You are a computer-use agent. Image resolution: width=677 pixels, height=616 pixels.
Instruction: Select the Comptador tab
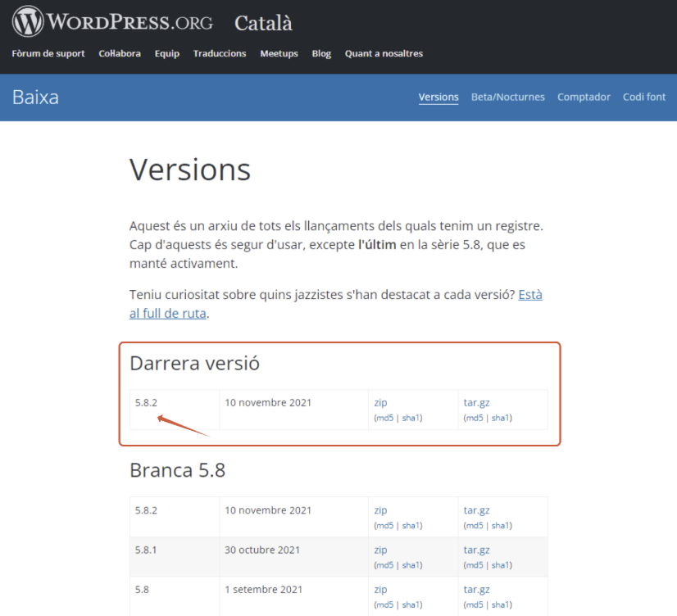(584, 97)
